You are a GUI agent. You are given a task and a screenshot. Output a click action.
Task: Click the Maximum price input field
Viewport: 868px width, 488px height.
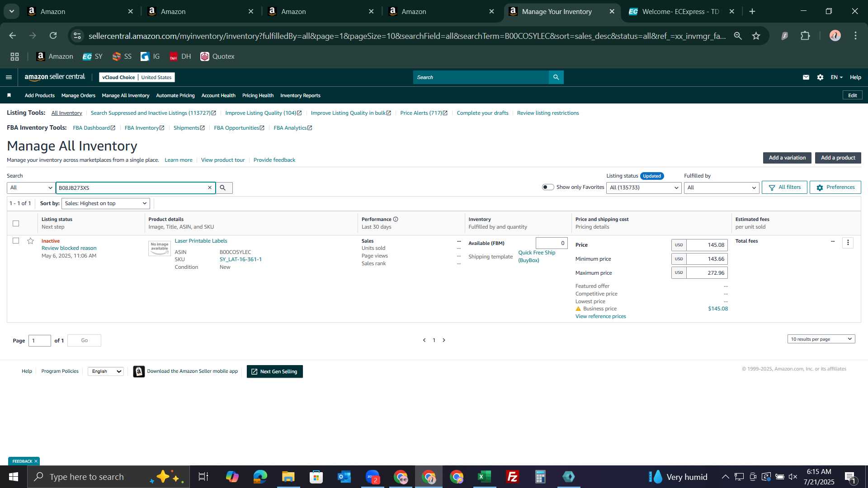(x=707, y=273)
